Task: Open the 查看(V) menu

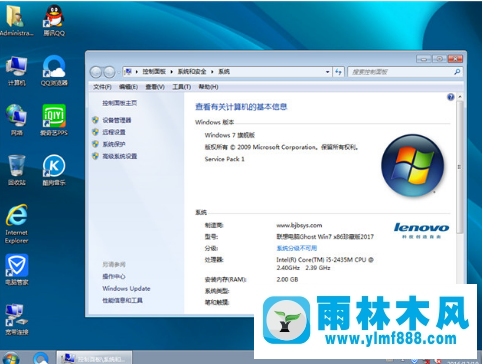Action: pos(155,87)
